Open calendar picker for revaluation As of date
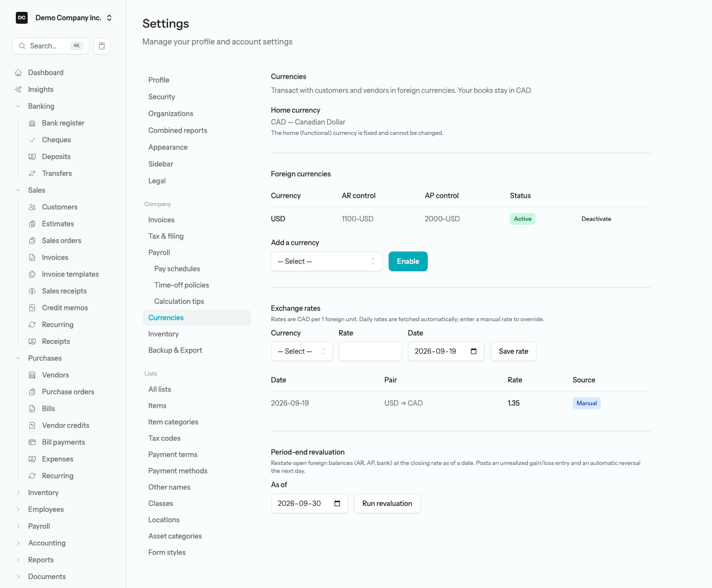The height and width of the screenshot is (588, 712). coord(337,504)
